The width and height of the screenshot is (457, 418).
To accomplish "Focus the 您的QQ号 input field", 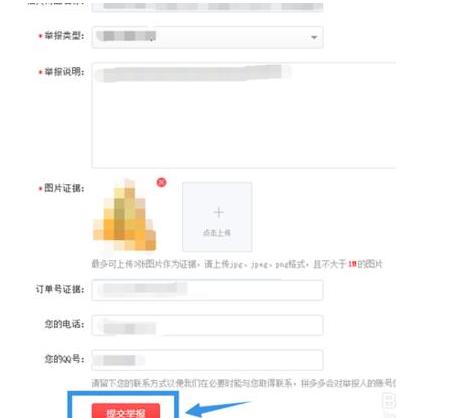I will click(207, 360).
